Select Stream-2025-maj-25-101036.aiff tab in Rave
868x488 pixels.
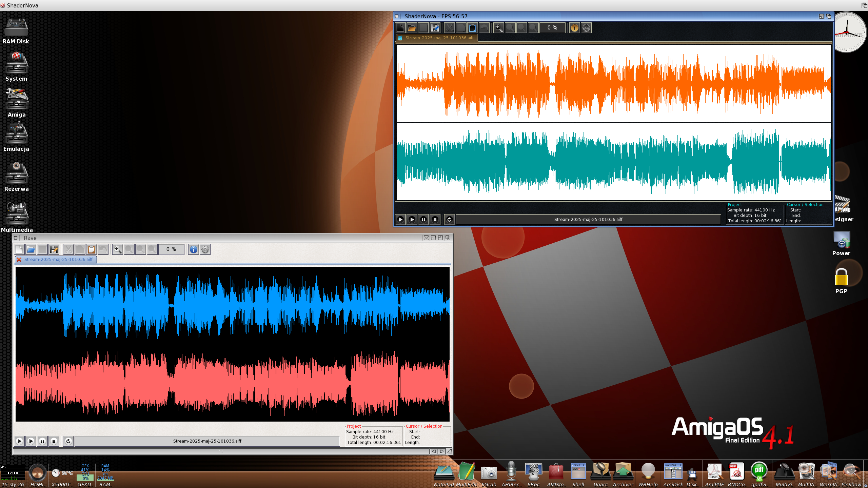(58, 260)
